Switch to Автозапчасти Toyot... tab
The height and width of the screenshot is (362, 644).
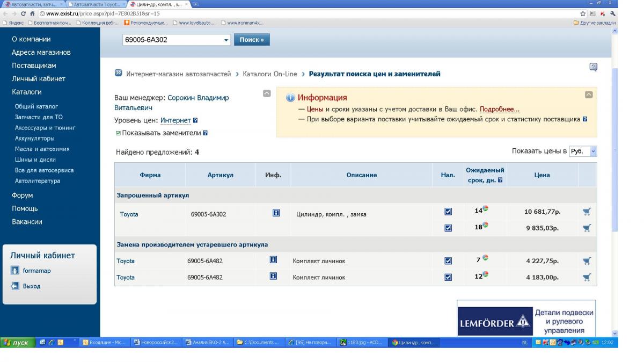click(x=97, y=4)
